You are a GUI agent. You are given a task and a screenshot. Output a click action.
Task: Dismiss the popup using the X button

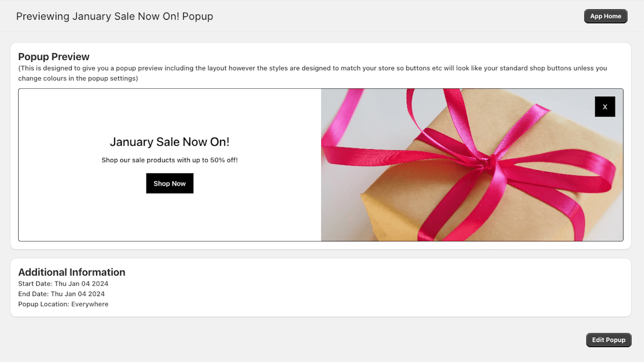[605, 107]
